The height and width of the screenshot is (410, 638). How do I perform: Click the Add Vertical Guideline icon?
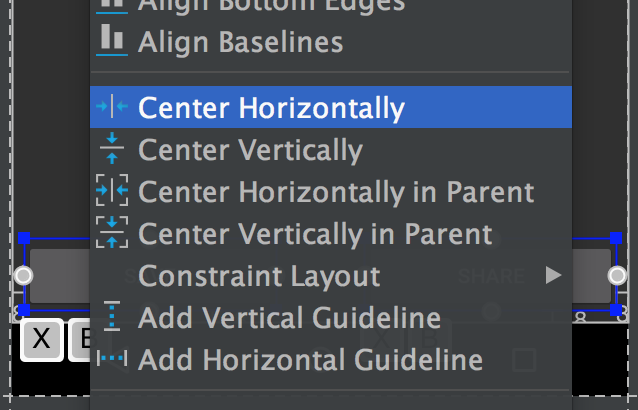(112, 318)
